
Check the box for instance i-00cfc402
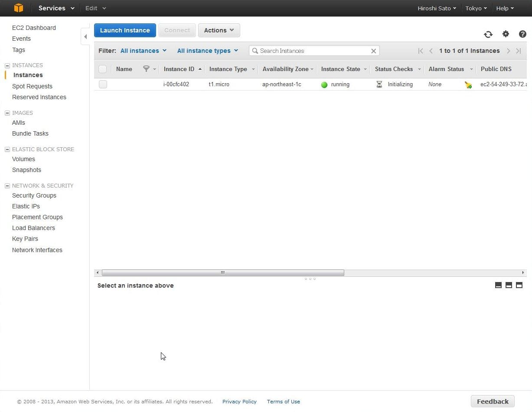(103, 84)
